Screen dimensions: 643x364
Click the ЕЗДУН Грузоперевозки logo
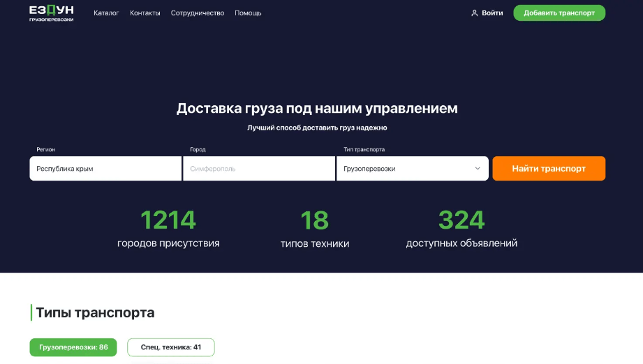(x=51, y=13)
